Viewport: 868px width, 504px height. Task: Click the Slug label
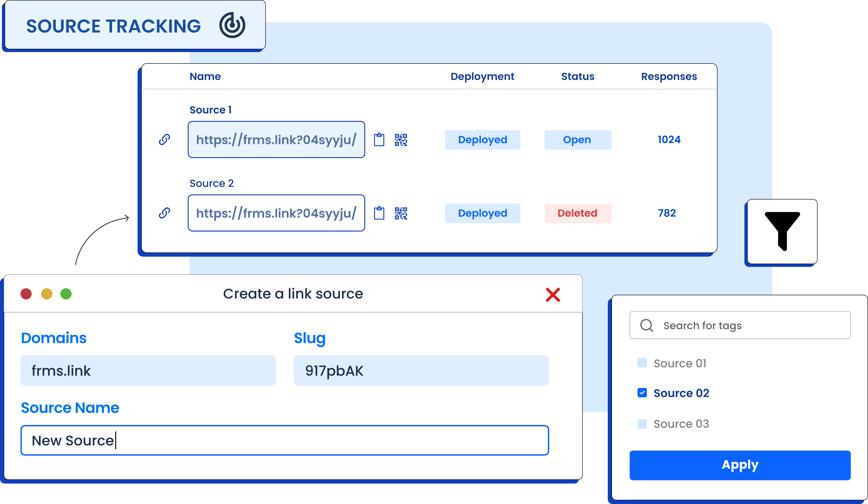[310, 338]
